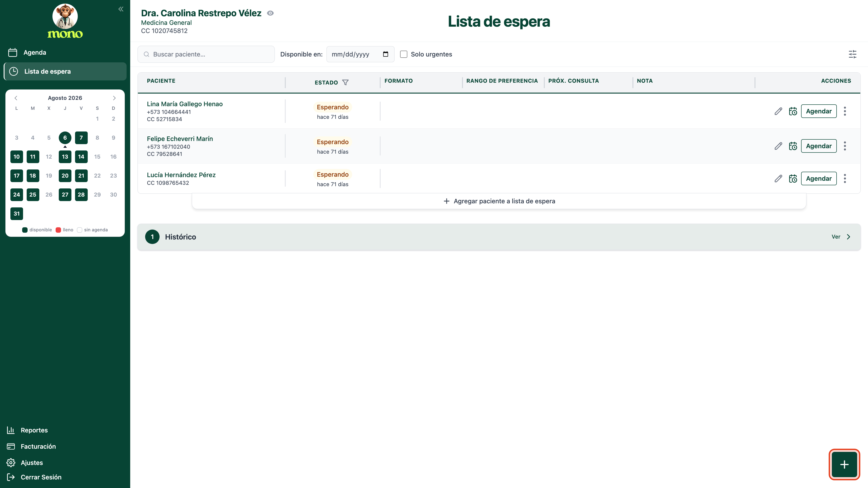Open Agenda in the sidebar
This screenshot has width=868, height=488.
(x=65, y=53)
